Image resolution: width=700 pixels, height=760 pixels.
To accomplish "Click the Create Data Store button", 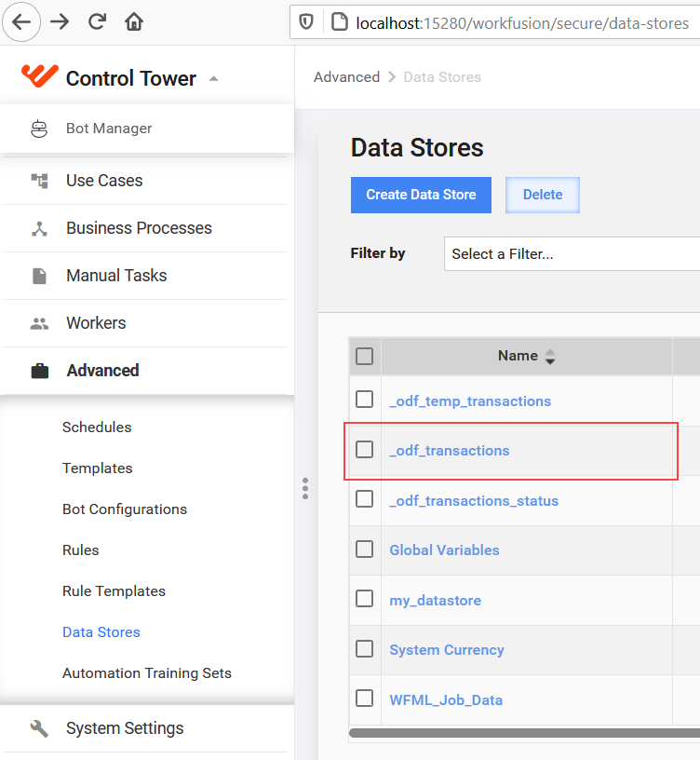I will point(421,195).
